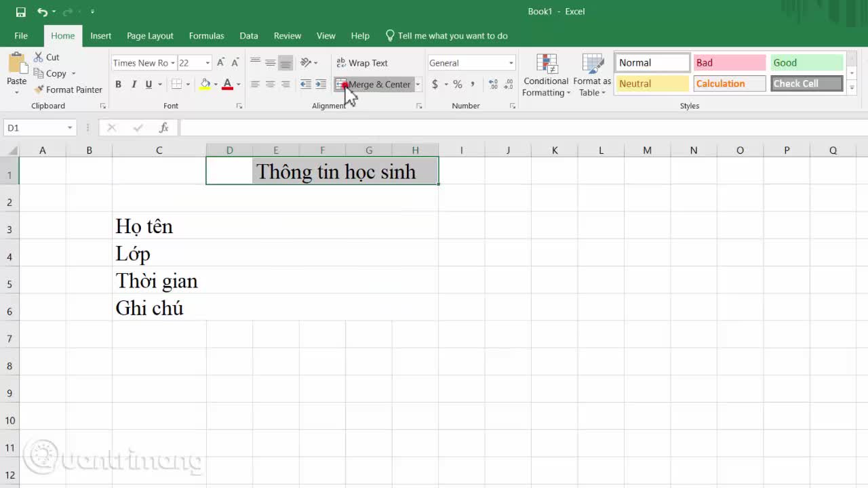868x488 pixels.
Task: Click the Redo arrow icon
Action: [x=68, y=12]
